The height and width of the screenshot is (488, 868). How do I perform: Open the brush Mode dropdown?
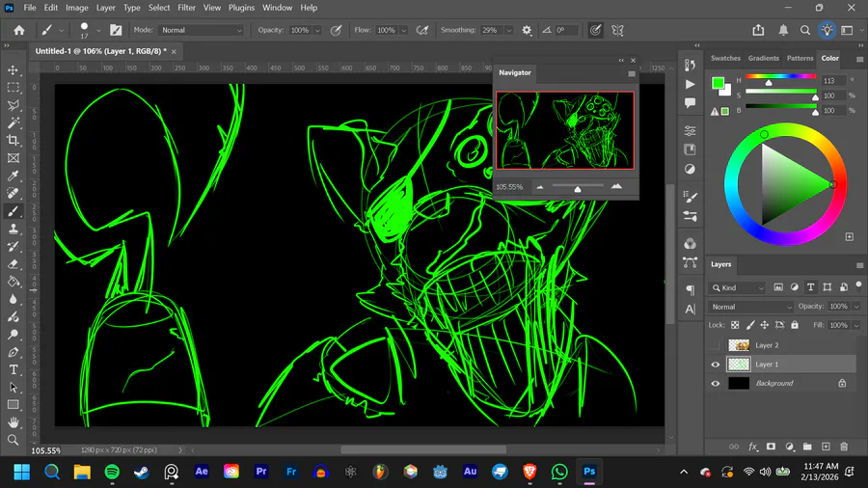pyautogui.click(x=201, y=30)
